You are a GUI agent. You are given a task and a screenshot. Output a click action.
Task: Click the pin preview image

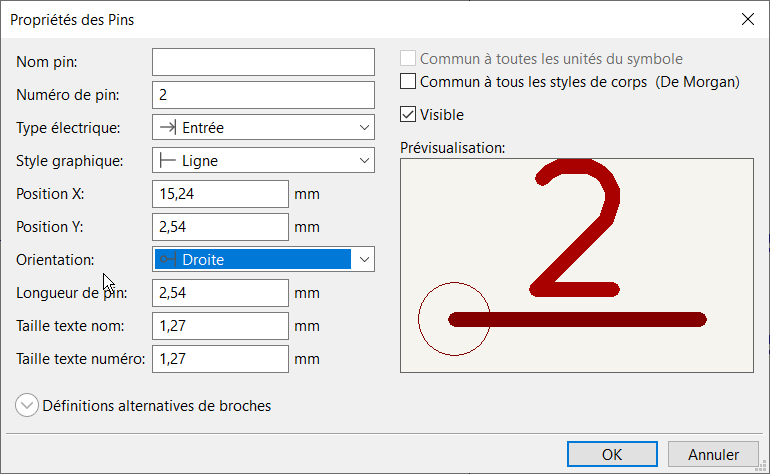[x=576, y=265]
